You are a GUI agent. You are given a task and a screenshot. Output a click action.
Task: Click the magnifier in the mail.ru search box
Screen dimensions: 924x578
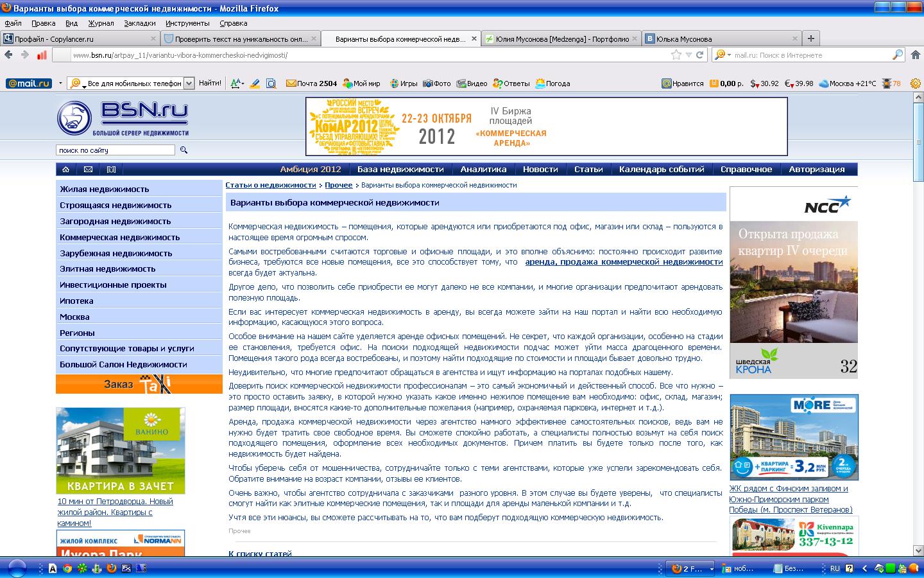coord(898,55)
